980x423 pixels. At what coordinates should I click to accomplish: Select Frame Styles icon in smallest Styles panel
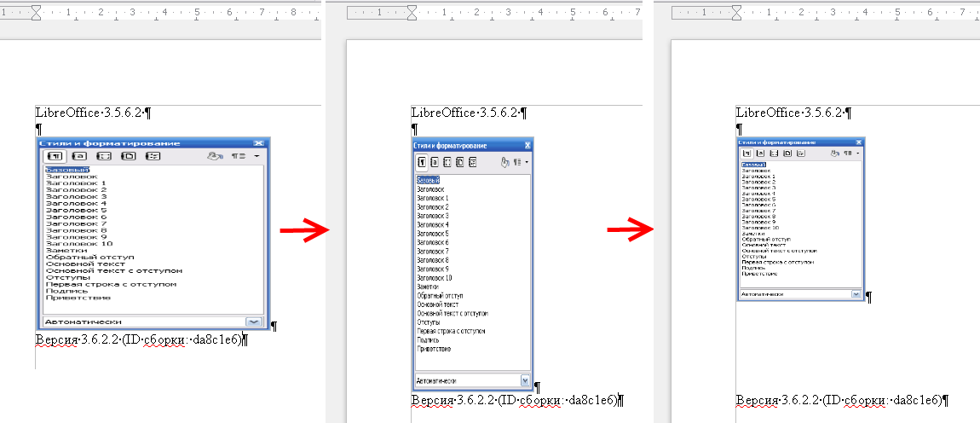click(774, 154)
